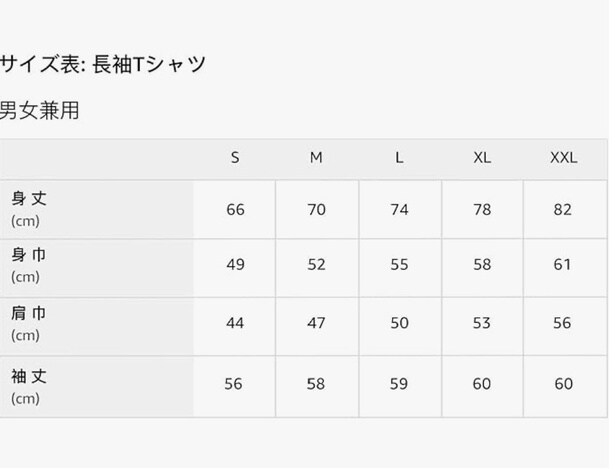
Task: Click the 袖丈 (cm) row label
Action: pos(28,387)
